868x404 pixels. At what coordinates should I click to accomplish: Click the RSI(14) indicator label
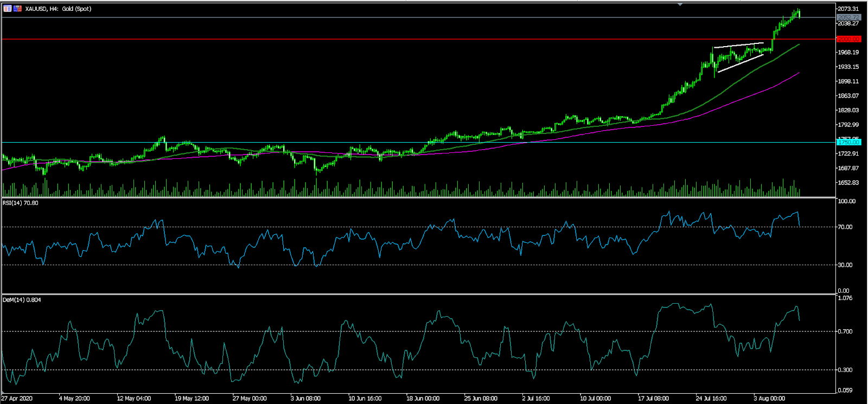(x=21, y=203)
